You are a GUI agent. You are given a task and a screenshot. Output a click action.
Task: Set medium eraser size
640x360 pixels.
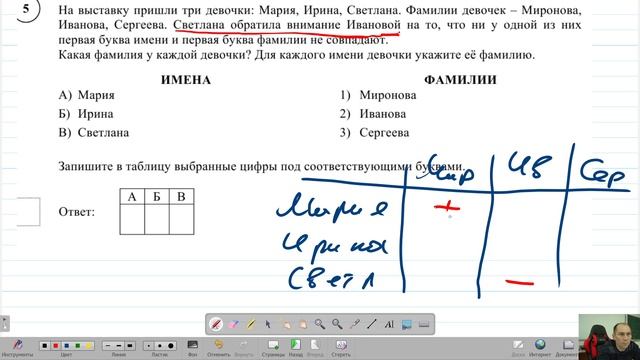160,346
